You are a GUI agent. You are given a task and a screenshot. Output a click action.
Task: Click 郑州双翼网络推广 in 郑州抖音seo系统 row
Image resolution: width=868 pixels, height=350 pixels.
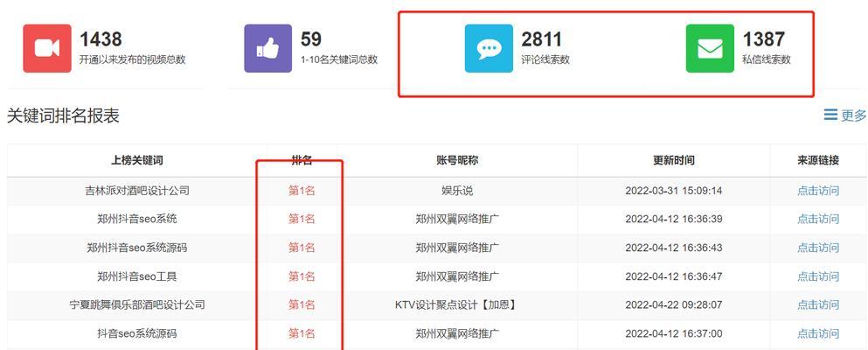[458, 219]
